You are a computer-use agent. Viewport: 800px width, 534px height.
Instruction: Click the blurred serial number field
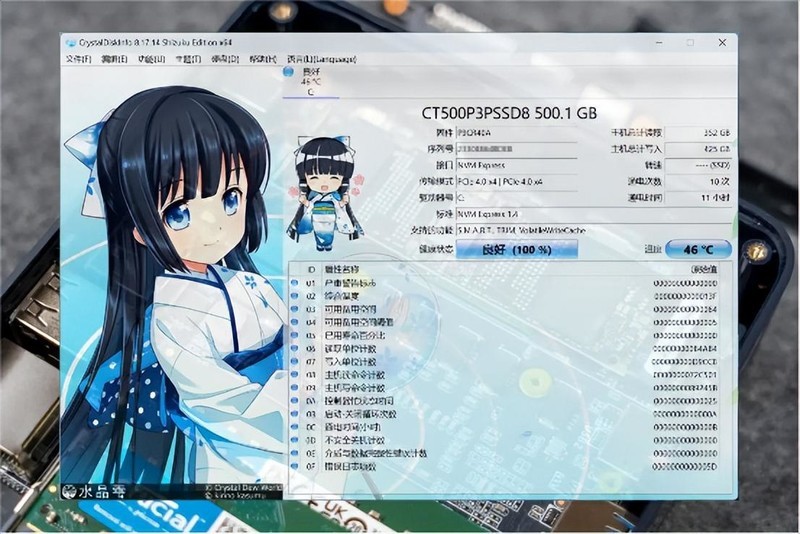coord(516,149)
